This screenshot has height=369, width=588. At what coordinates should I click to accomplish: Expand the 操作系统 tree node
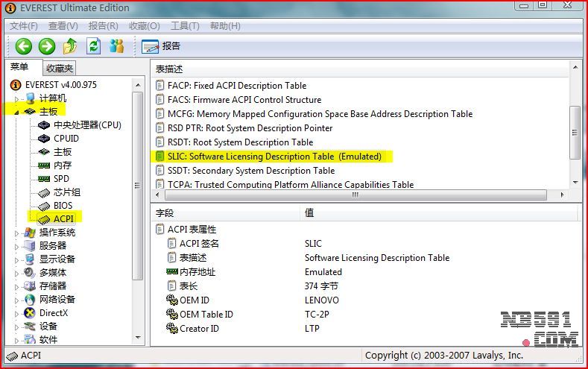click(17, 233)
